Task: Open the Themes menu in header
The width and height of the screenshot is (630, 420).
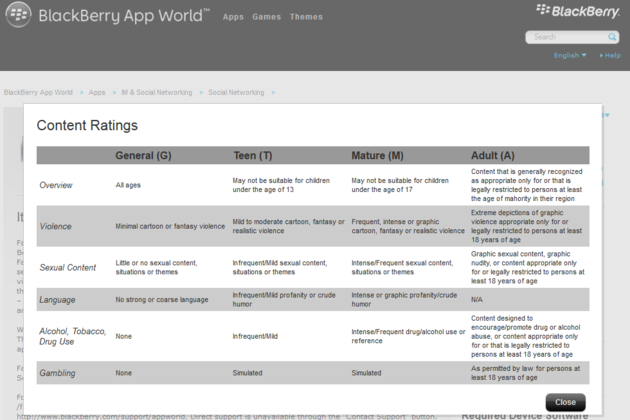Action: click(306, 17)
